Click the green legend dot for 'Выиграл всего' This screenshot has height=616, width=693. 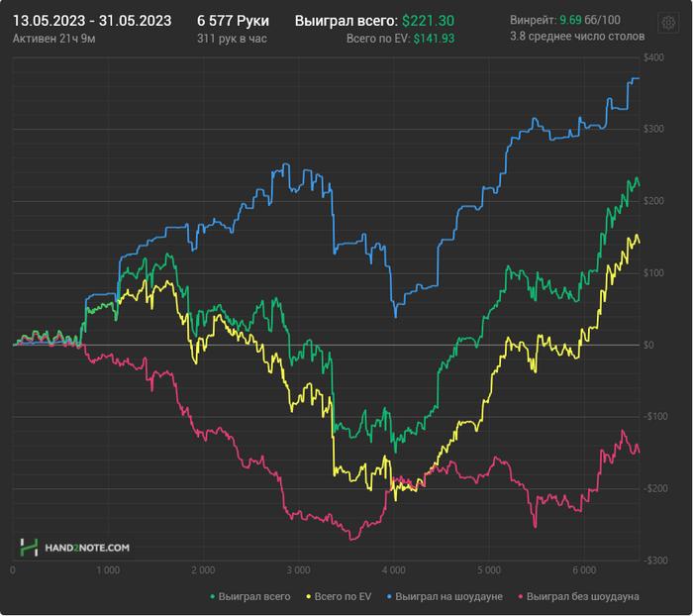tap(212, 597)
